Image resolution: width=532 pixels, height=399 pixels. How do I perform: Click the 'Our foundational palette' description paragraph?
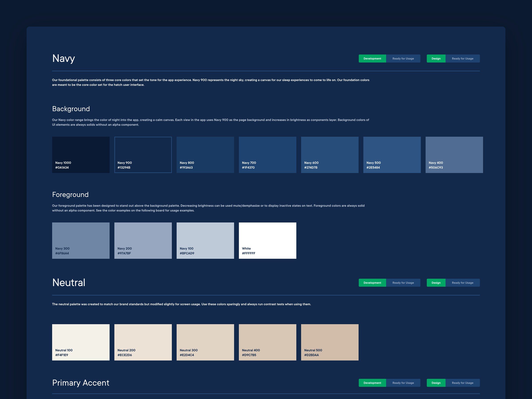click(211, 82)
